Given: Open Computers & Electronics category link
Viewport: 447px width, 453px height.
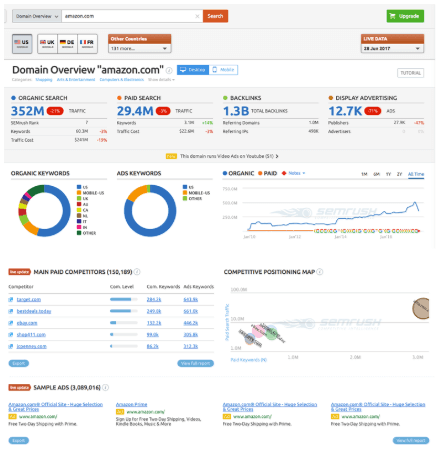Looking at the screenshot, I should [122, 80].
